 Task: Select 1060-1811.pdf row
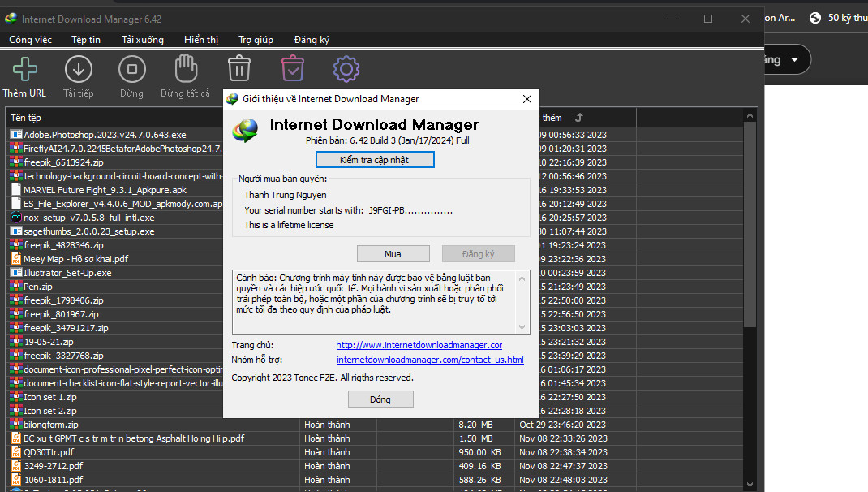[54, 480]
